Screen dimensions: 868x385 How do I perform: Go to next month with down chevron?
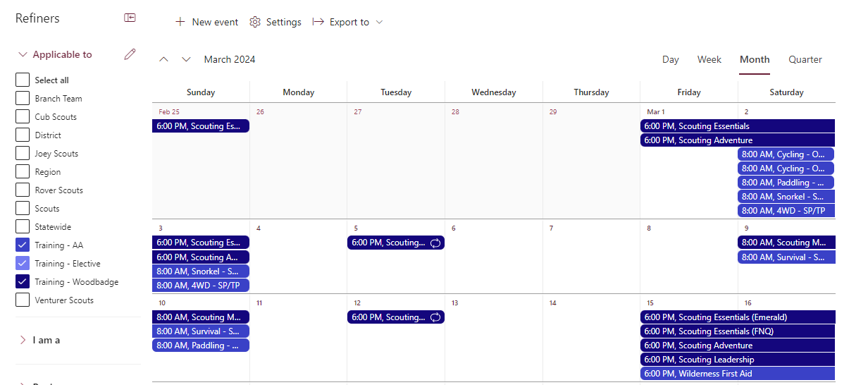tap(186, 59)
